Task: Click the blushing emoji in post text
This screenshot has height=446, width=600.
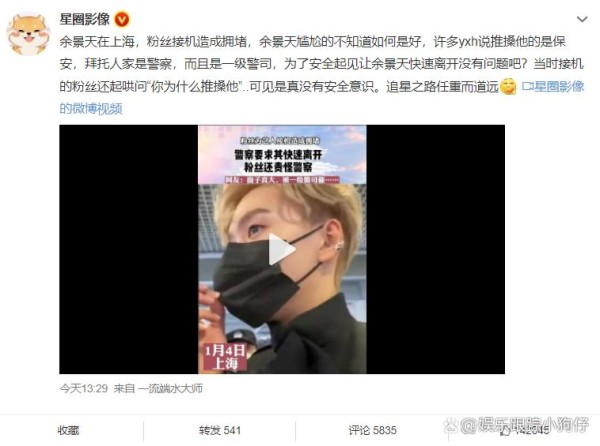Action: coord(508,87)
